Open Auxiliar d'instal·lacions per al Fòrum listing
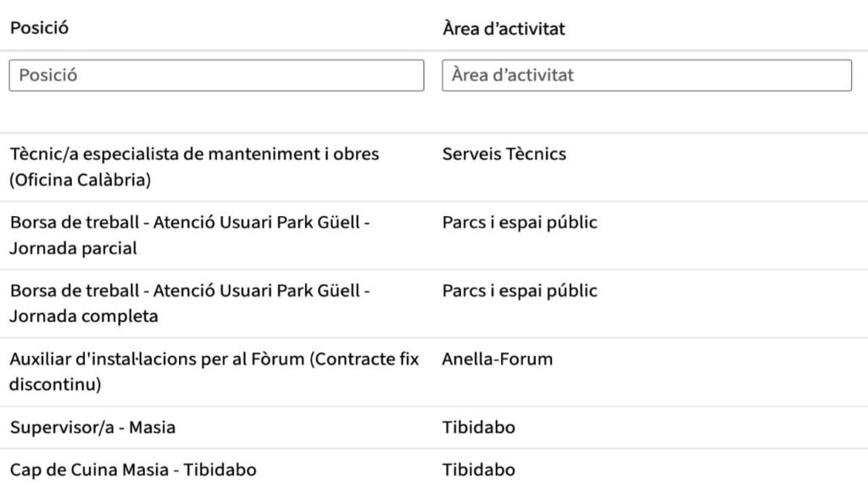 tap(214, 371)
